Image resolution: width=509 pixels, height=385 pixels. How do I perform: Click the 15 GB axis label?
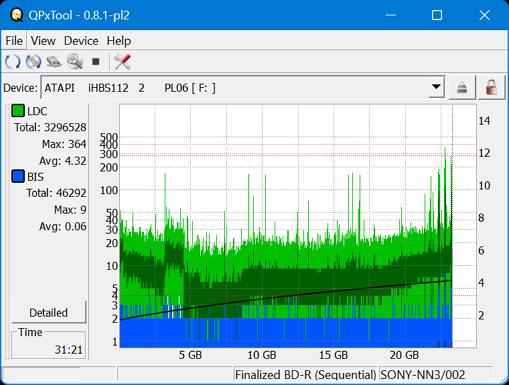pyautogui.click(x=333, y=355)
